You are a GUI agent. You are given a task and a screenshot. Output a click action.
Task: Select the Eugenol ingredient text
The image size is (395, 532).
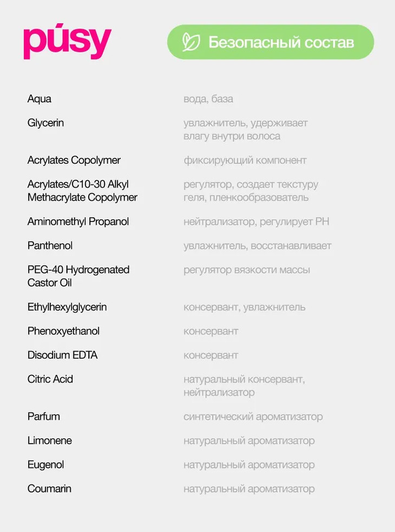coord(45,465)
